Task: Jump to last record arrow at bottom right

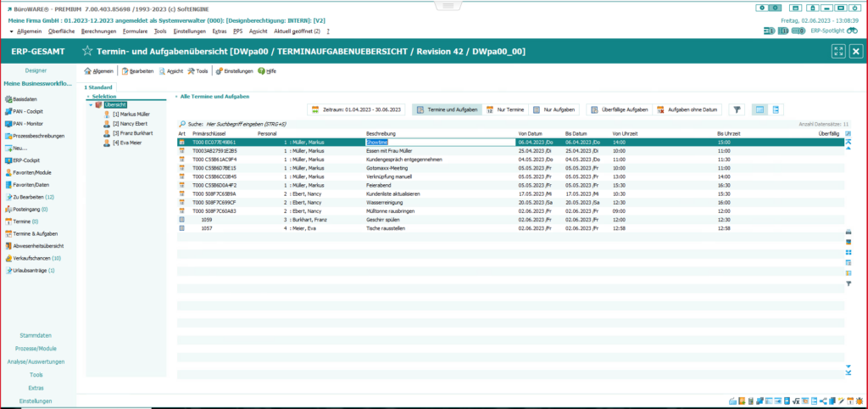Action: coord(848,373)
